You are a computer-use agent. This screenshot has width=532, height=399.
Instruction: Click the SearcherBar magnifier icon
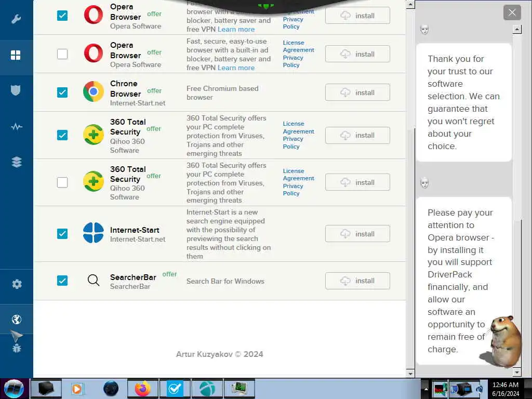pyautogui.click(x=94, y=280)
